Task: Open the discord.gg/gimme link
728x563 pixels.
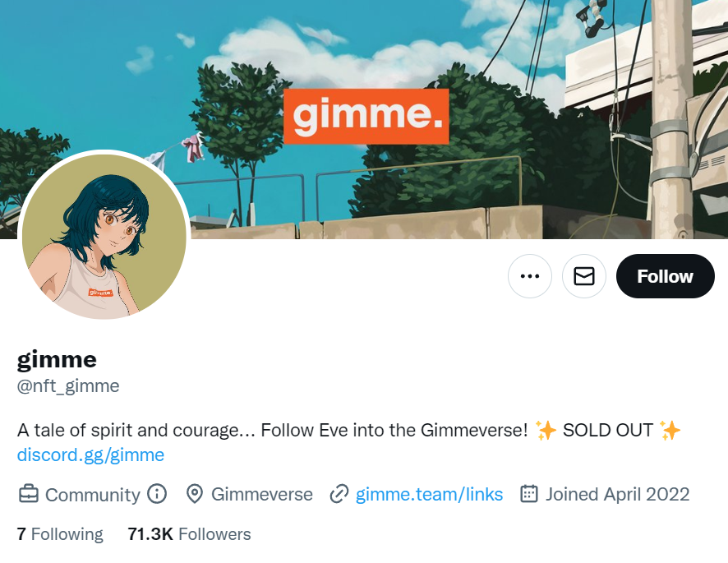Action: [x=90, y=455]
